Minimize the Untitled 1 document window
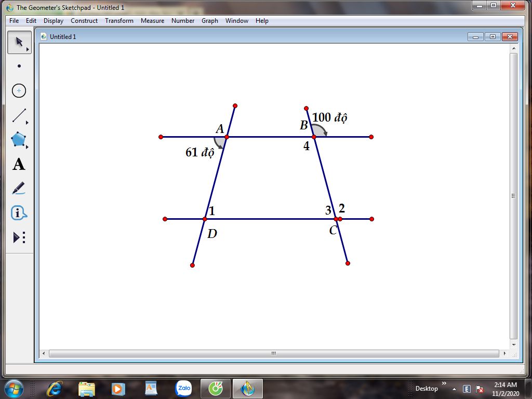 point(476,37)
